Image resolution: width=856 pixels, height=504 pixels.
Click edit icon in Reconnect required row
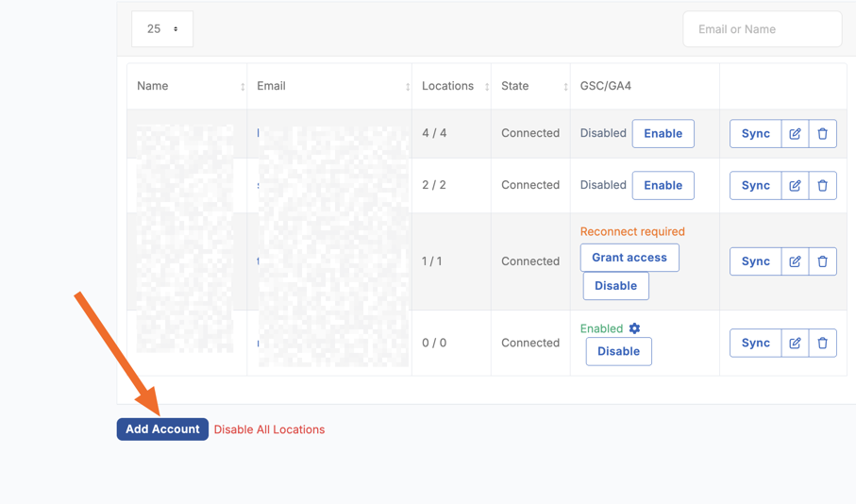click(x=795, y=261)
